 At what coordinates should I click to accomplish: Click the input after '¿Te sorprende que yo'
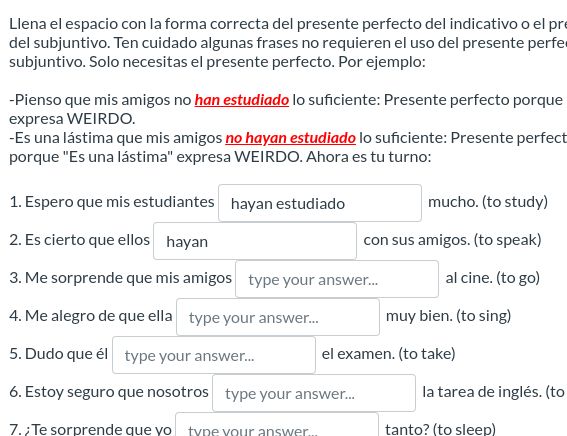point(277,426)
